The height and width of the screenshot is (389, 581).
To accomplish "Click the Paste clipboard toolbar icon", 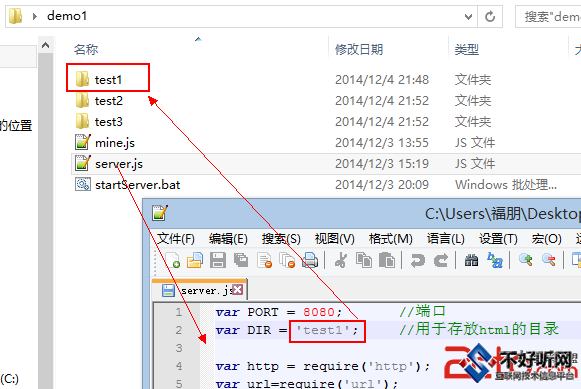I will coord(387,260).
